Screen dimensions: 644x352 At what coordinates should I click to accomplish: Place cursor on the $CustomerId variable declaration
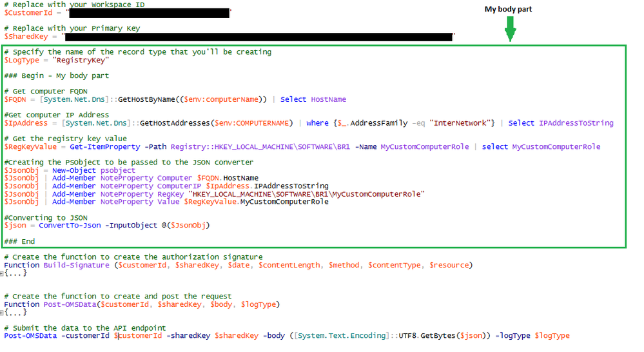(x=28, y=13)
